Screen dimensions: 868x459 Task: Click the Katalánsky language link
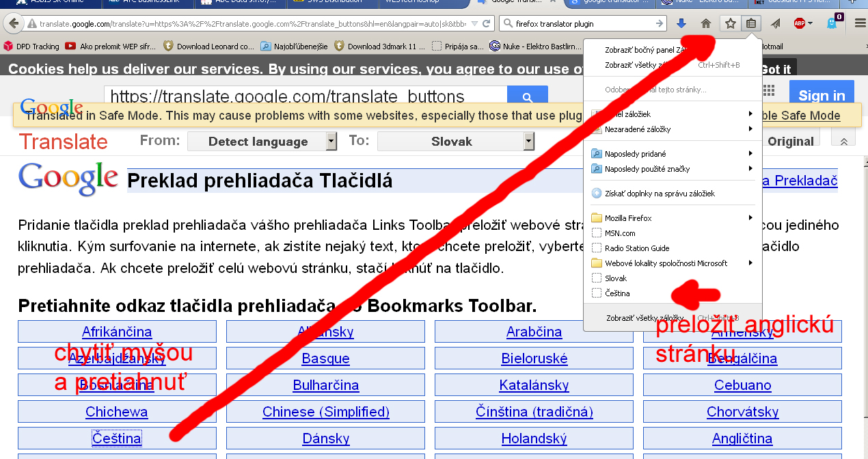[x=534, y=385]
